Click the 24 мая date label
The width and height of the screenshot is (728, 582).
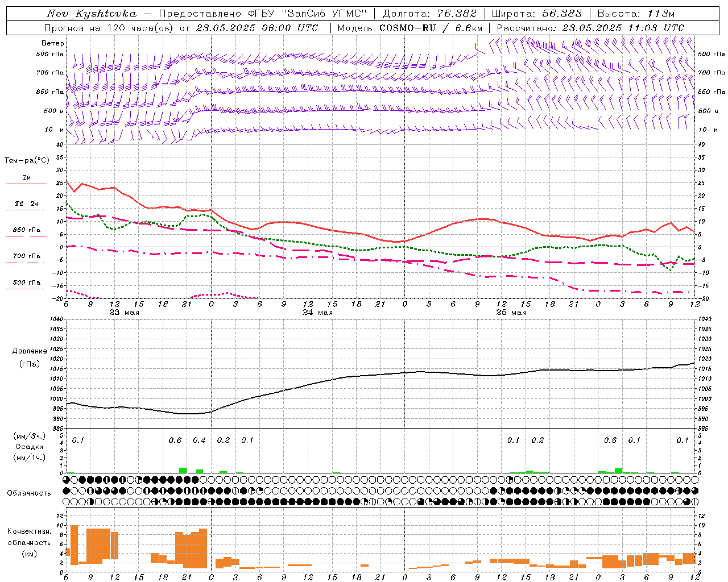317,313
